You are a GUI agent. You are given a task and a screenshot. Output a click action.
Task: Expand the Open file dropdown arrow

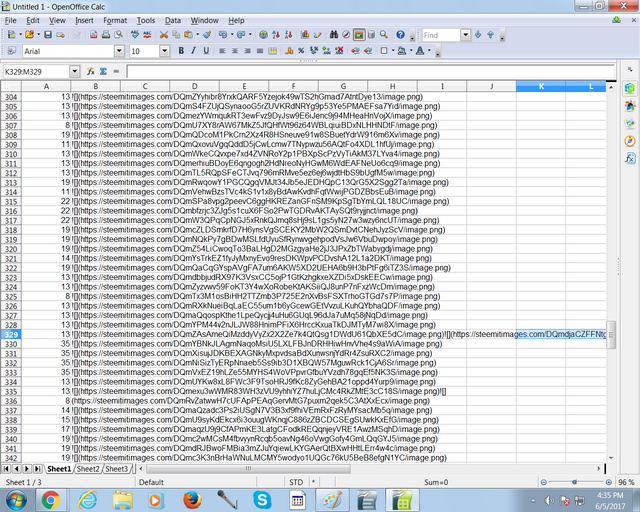[x=38, y=35]
